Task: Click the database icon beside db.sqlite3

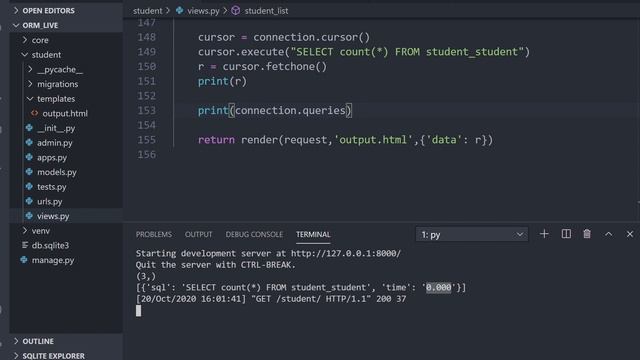Action: [x=25, y=245]
